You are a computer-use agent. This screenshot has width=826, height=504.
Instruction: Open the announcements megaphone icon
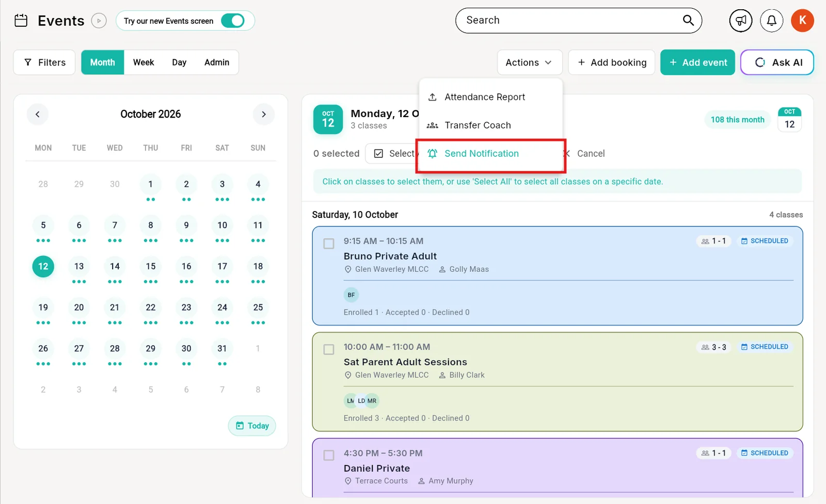[741, 21]
